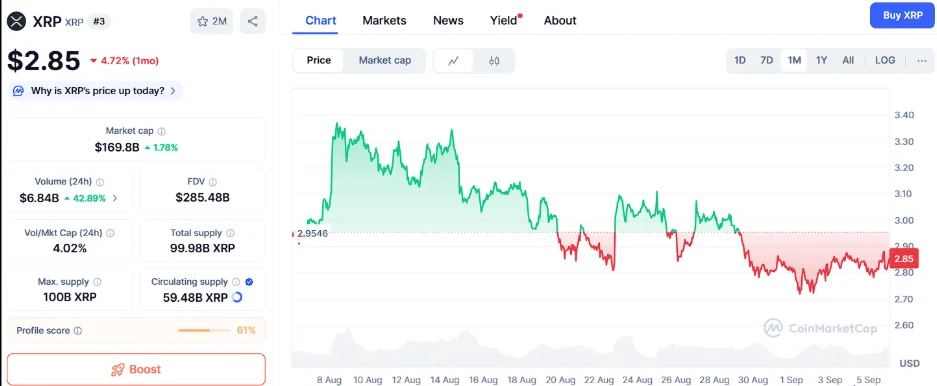Click the Buy XRP button
This screenshot has width=937, height=386.
(x=903, y=16)
